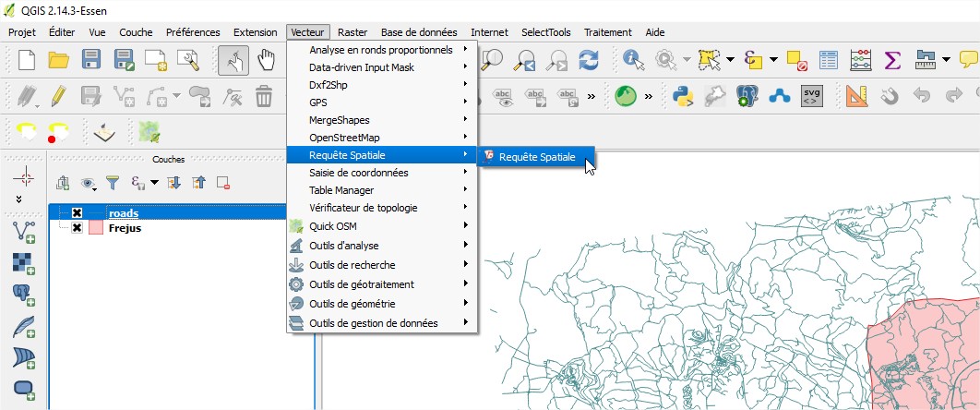Create a new project with blank page icon

point(26,60)
